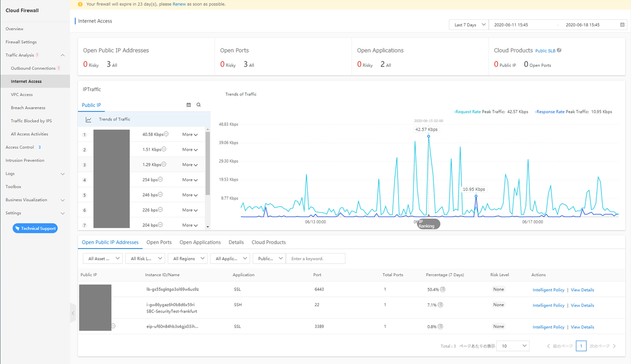The width and height of the screenshot is (631, 364).
Task: Toggle the Response Rate legend series
Action: click(x=549, y=112)
